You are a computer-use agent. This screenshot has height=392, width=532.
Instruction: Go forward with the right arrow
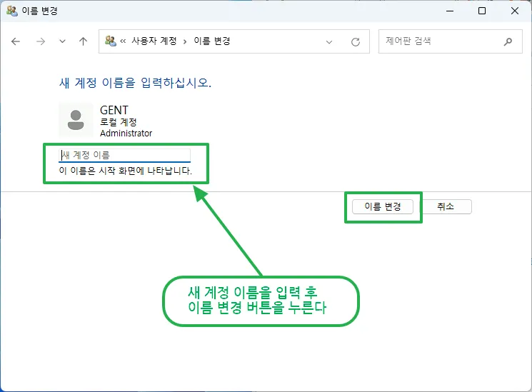tap(41, 41)
